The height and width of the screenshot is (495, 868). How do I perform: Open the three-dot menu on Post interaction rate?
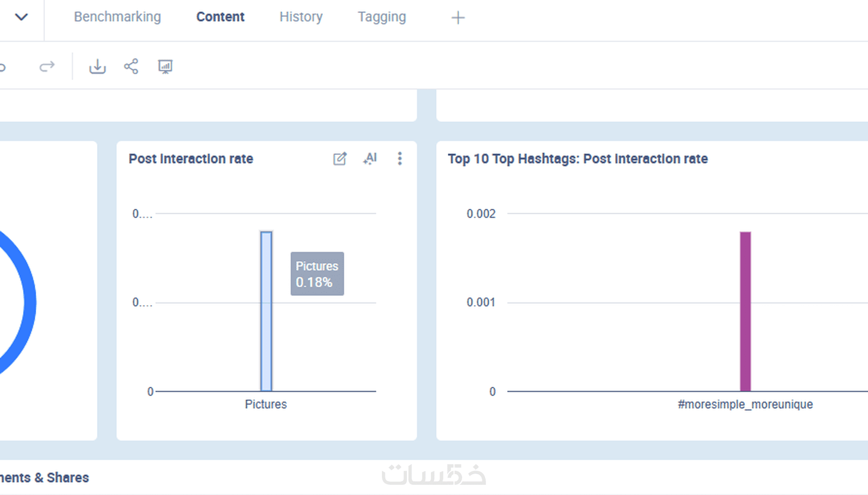click(400, 159)
